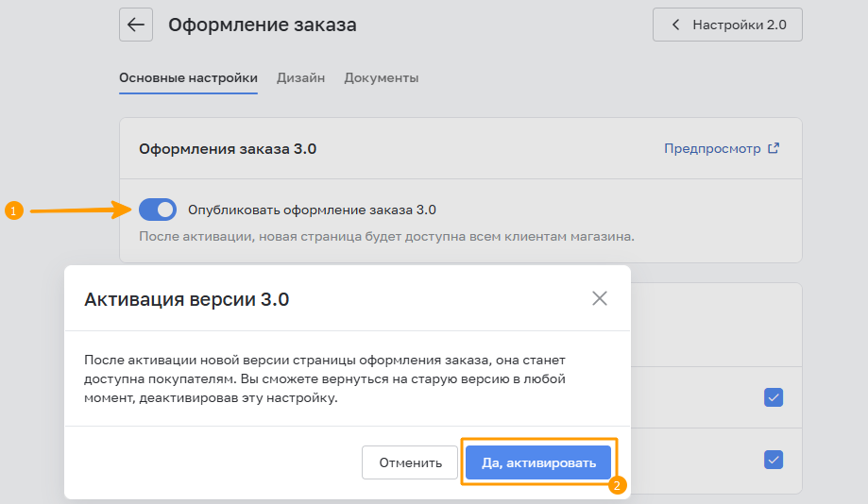The width and height of the screenshot is (868, 504).
Task: Open the Предпросмотр link
Action: coord(722,148)
